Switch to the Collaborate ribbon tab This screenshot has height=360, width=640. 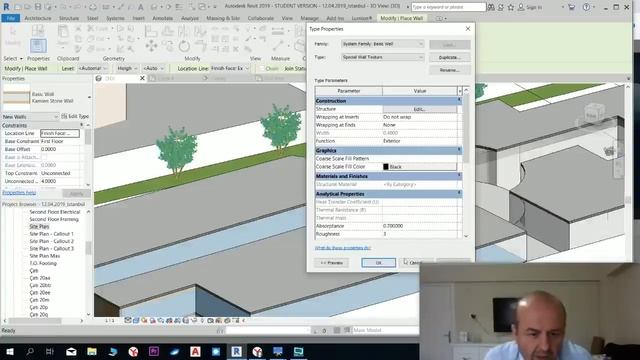tap(260, 18)
